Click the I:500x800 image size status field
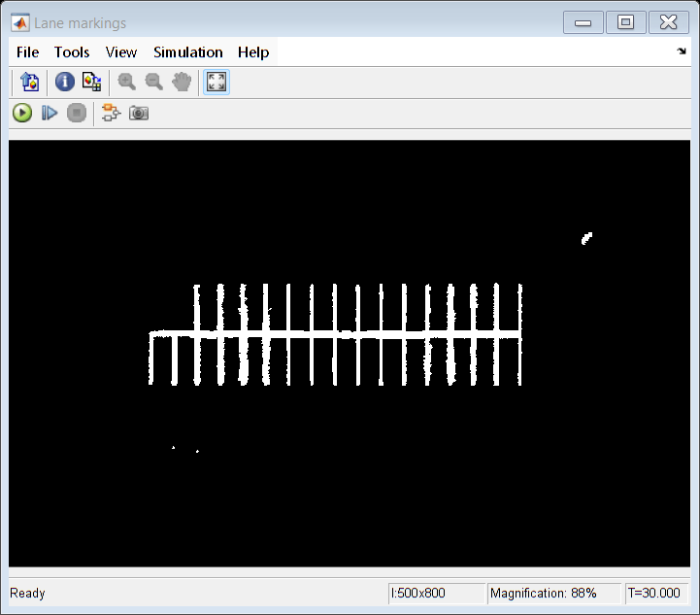Screen dimensions: 700x615 [436, 593]
